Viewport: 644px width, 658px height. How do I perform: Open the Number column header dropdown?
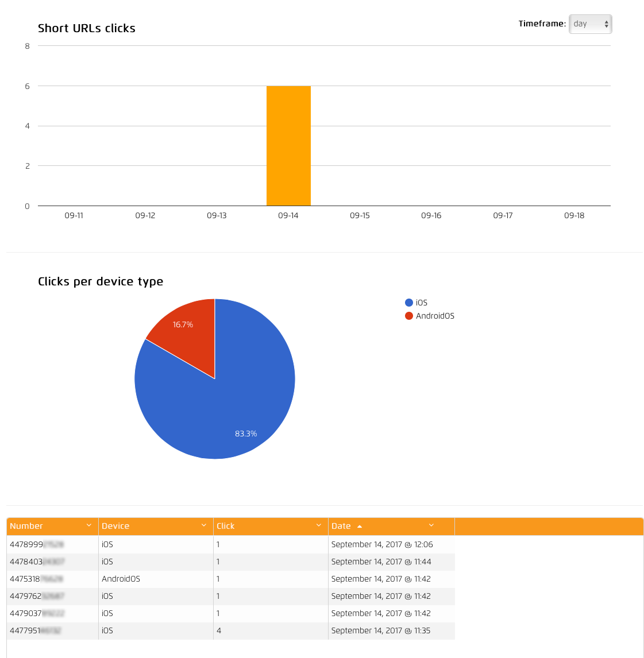click(90, 525)
